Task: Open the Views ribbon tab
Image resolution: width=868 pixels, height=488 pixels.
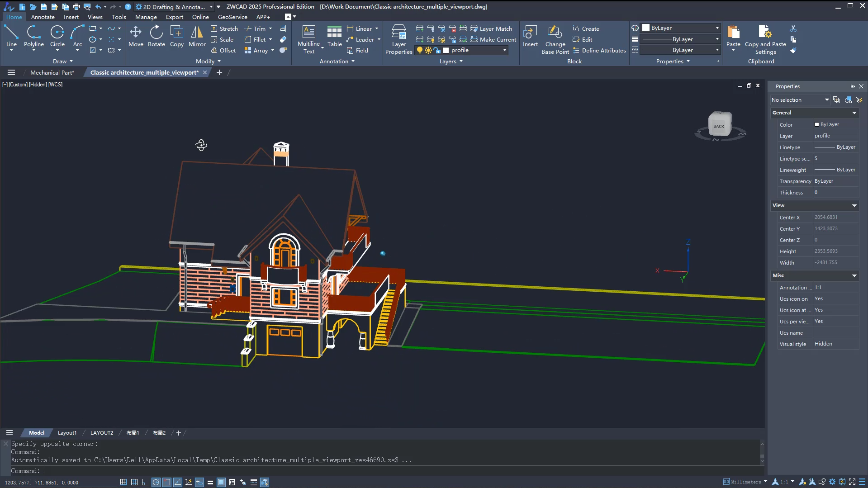Action: click(95, 17)
